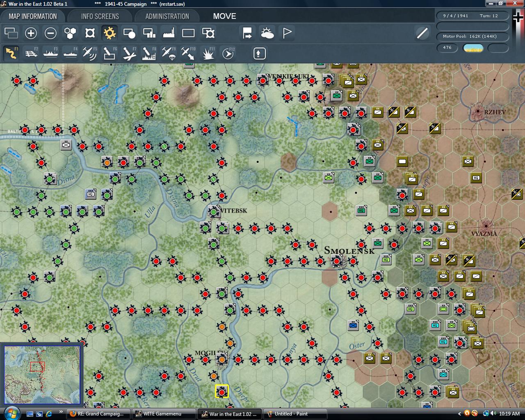The image size is (525, 420).
Task: Click the 476 counter field
Action: pyautogui.click(x=447, y=48)
